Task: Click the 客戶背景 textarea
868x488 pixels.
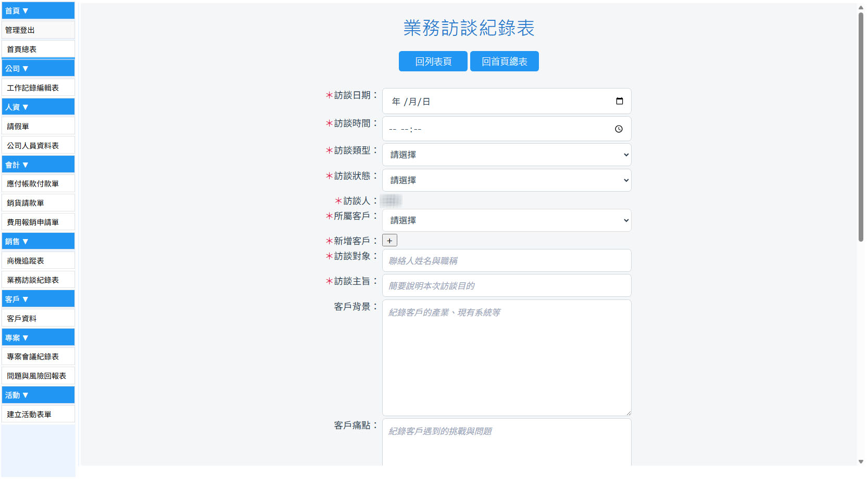Action: click(x=507, y=358)
